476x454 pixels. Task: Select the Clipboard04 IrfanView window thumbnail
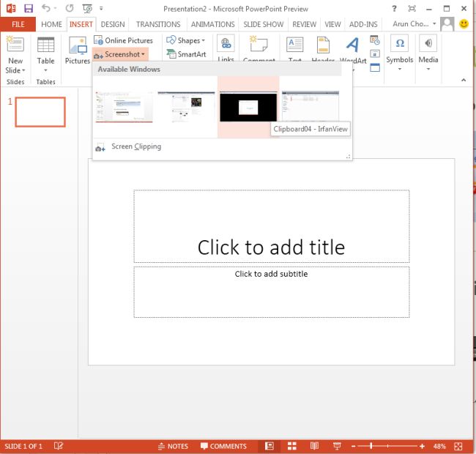pos(248,107)
